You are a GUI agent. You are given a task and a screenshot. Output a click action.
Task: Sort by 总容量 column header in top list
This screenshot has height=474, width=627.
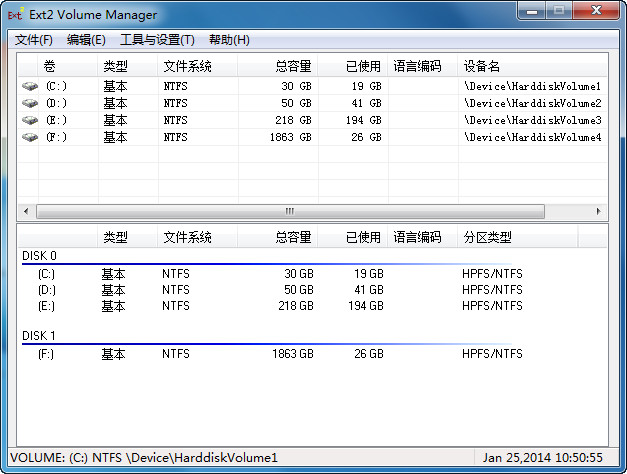coord(278,66)
